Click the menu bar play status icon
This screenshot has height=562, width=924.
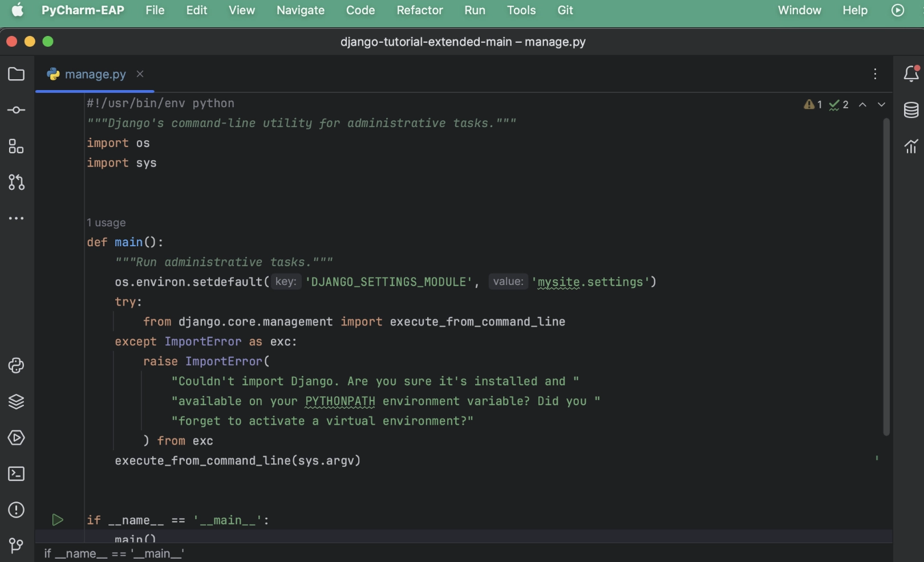(x=898, y=10)
